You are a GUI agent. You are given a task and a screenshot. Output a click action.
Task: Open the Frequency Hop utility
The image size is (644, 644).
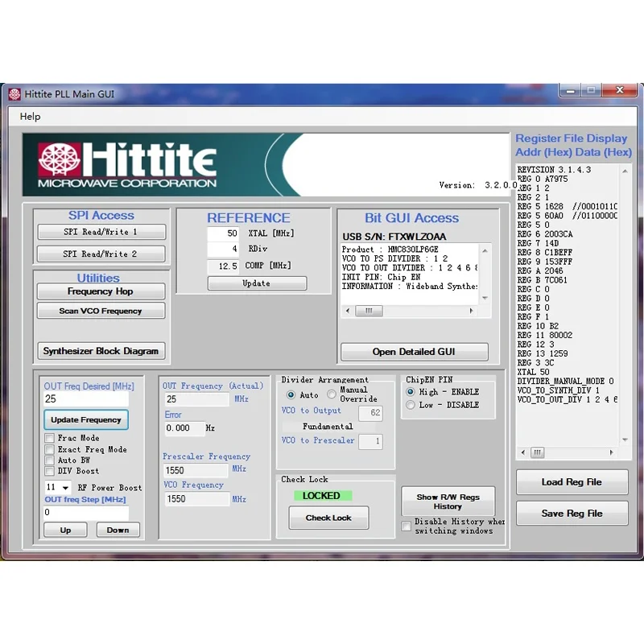tap(101, 291)
